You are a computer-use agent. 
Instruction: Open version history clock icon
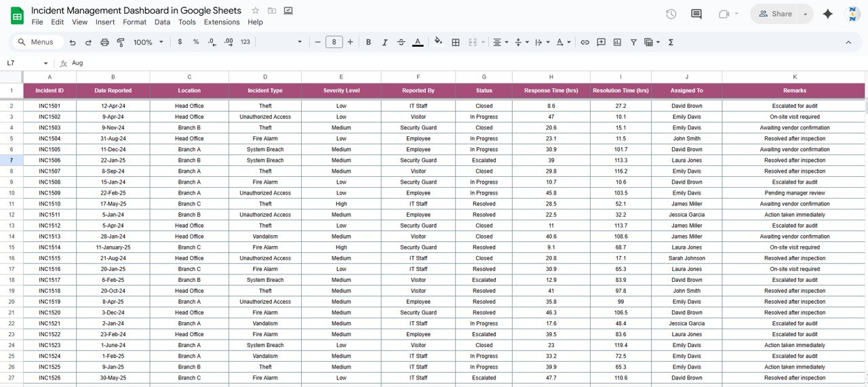(x=671, y=14)
